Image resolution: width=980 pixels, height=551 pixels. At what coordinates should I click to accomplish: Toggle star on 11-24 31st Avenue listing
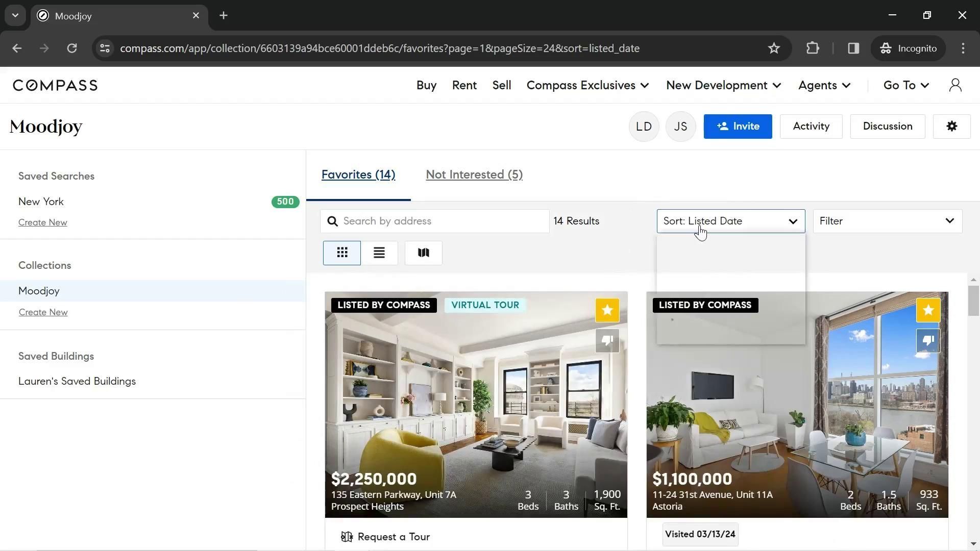coord(928,310)
